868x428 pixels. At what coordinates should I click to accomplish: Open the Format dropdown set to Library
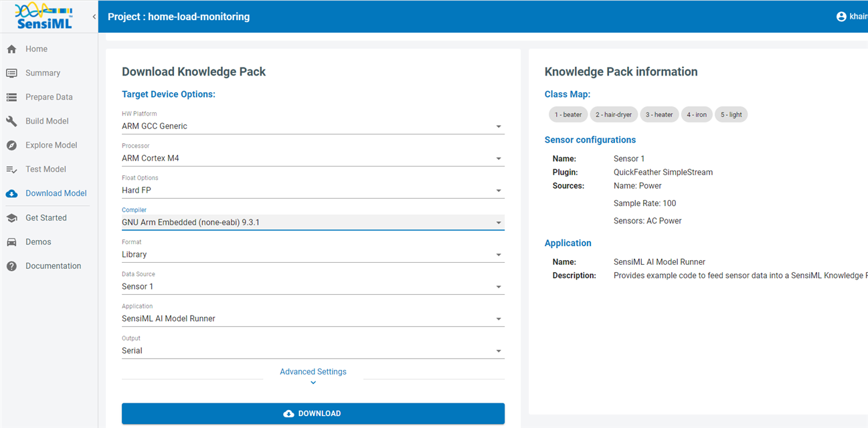click(x=313, y=254)
